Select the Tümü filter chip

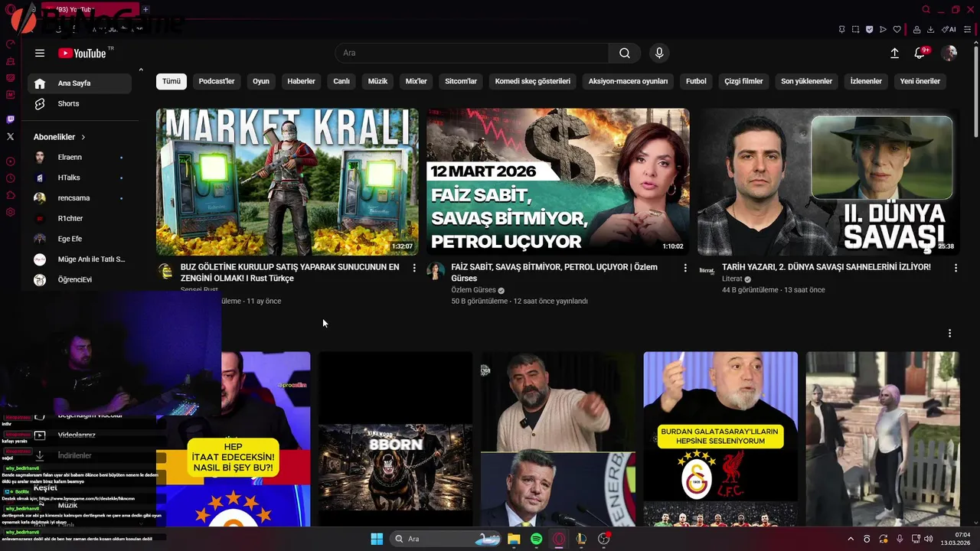pyautogui.click(x=171, y=81)
